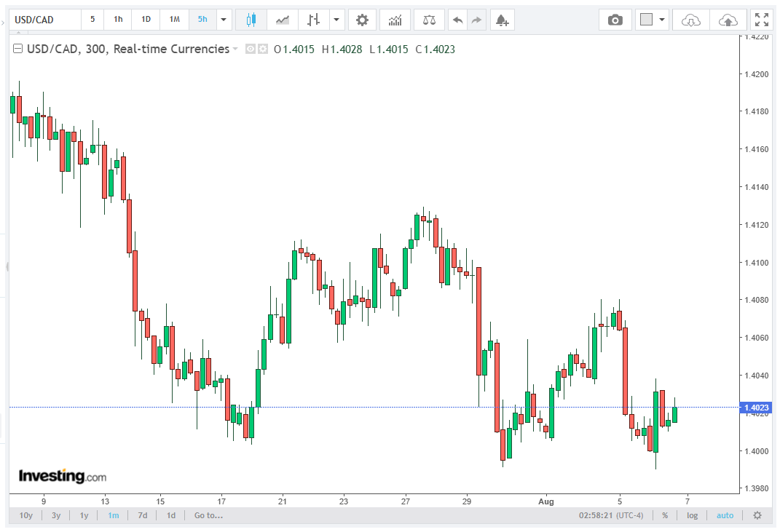Screen dimensions: 780x532
Task: Open series format settings in legend
Action: (263, 49)
